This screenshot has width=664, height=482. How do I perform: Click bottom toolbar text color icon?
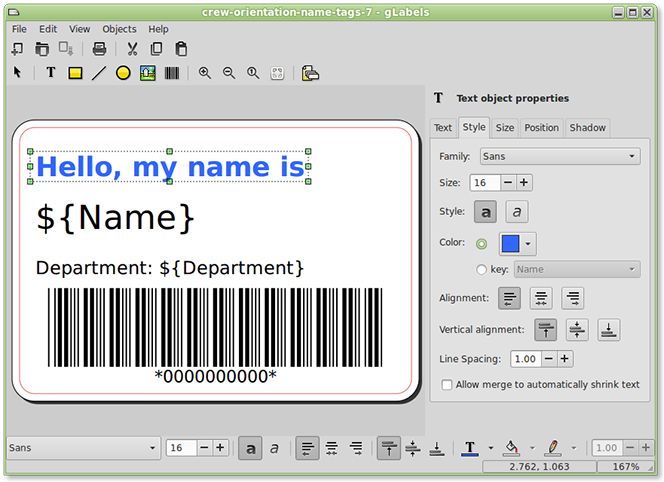470,448
